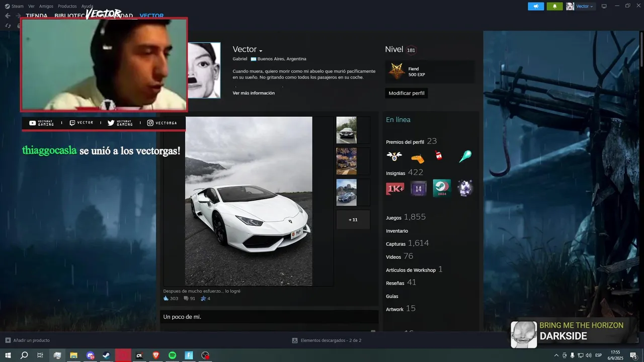Open the Fiend star badge icon
This screenshot has width=644, height=362.
[x=396, y=72]
